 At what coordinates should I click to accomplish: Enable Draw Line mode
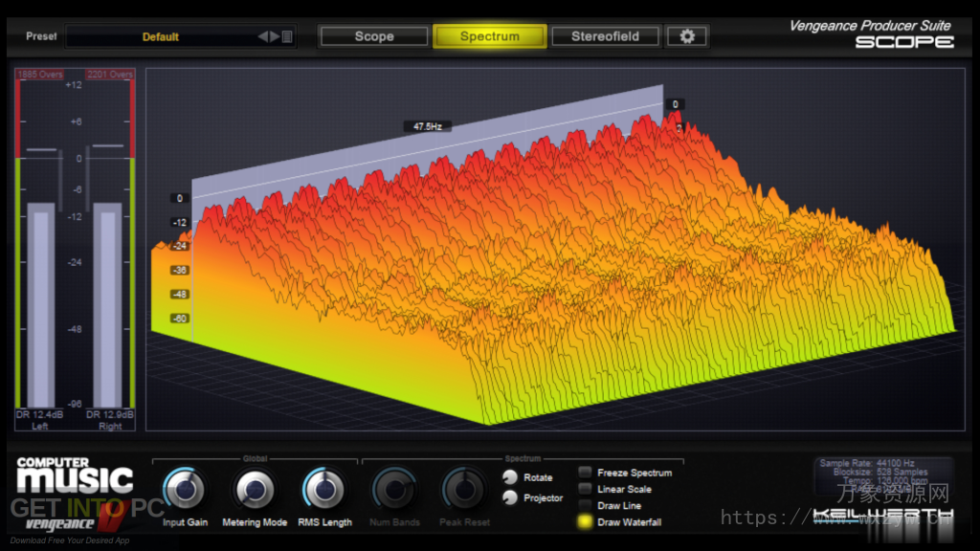click(x=585, y=504)
